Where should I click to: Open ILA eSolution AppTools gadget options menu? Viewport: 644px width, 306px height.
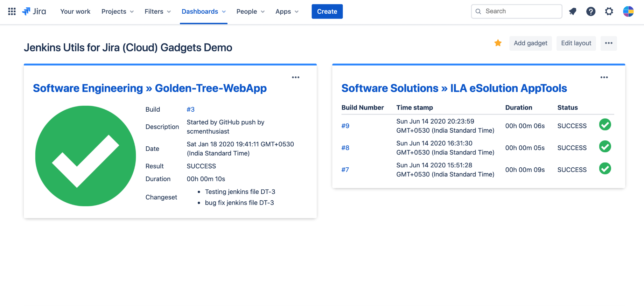(604, 77)
